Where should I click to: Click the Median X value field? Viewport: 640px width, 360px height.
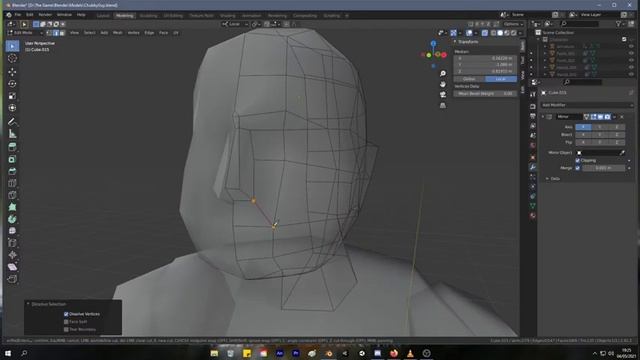(x=485, y=58)
